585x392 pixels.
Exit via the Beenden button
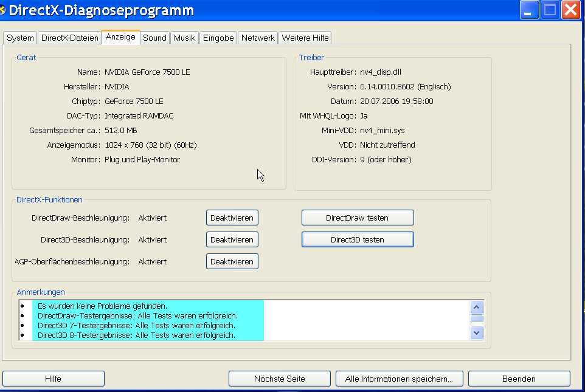click(x=519, y=379)
